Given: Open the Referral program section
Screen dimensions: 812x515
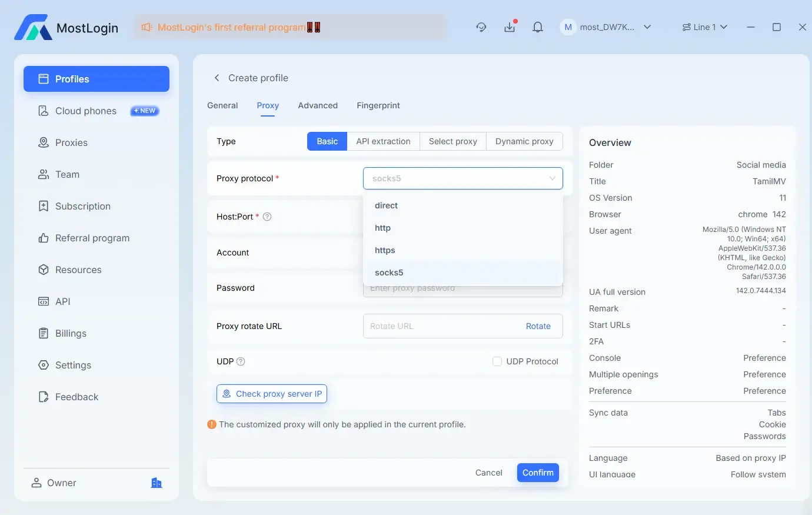Looking at the screenshot, I should [x=92, y=238].
